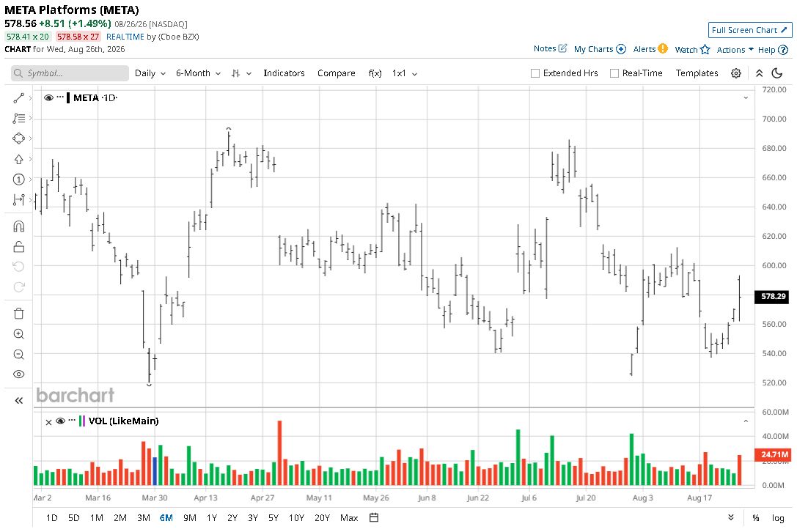Select the 6M range
Image resolution: width=797 pixels, height=532 pixels.
pyautogui.click(x=166, y=518)
